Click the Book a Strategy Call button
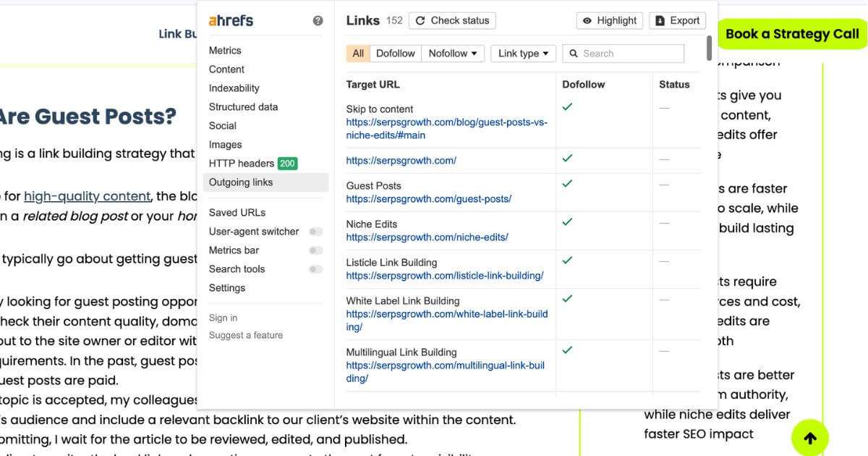 tap(793, 33)
